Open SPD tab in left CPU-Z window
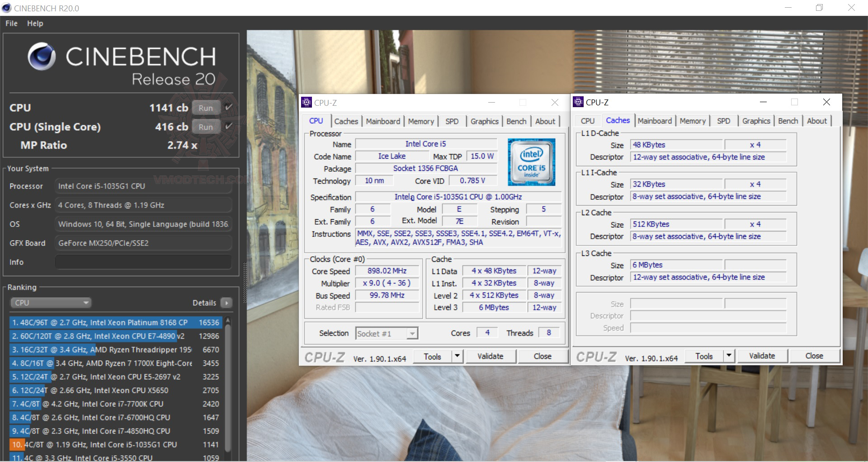 pos(452,121)
